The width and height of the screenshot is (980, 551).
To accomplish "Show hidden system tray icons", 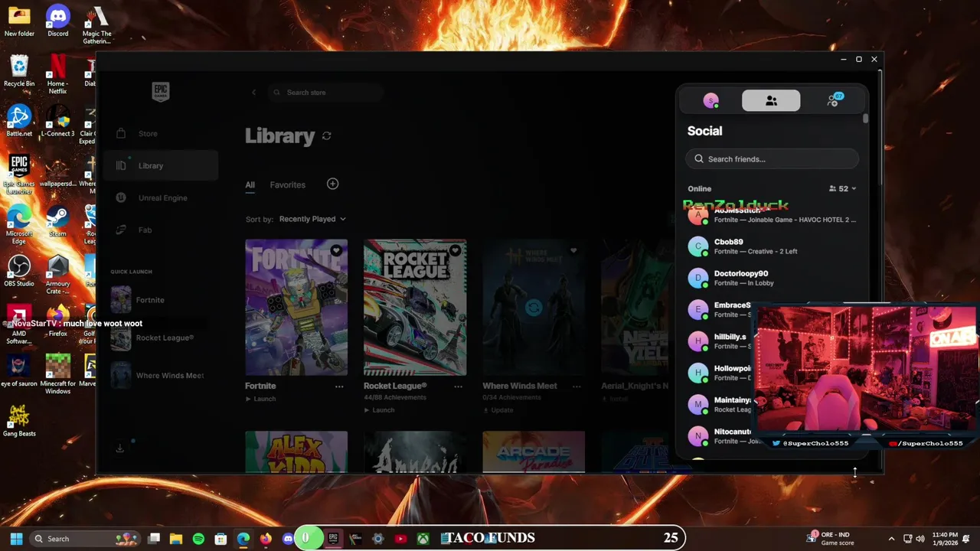I will pyautogui.click(x=891, y=539).
